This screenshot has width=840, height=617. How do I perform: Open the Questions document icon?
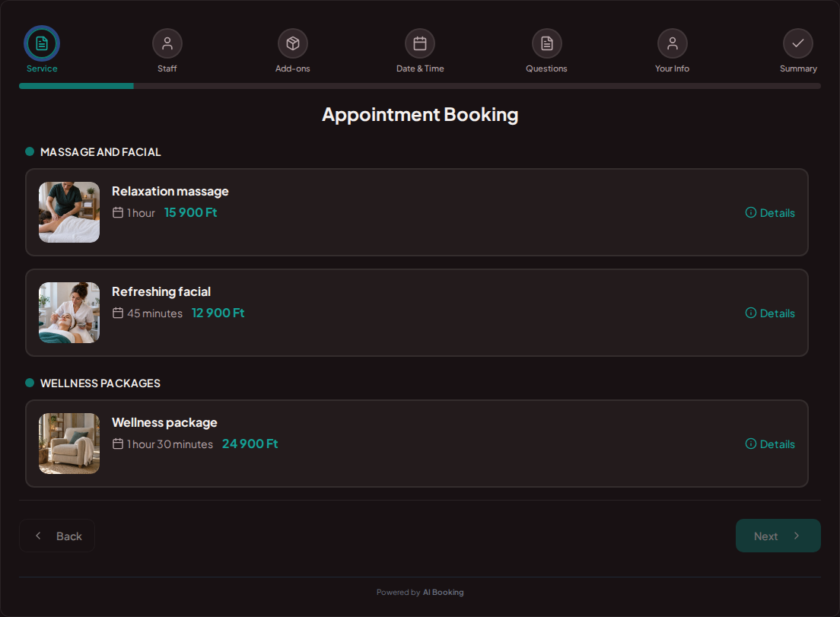point(546,43)
